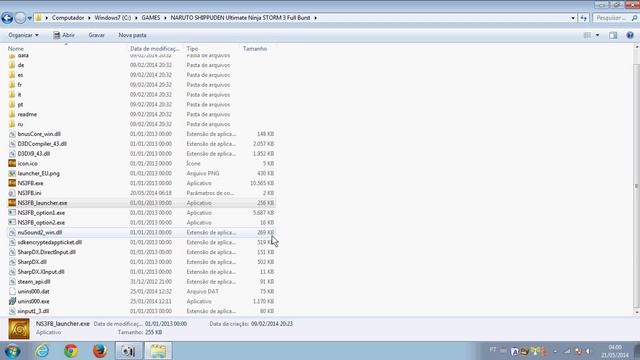
Task: Select the launcher_EU.png file icon
Action: pos(12,173)
